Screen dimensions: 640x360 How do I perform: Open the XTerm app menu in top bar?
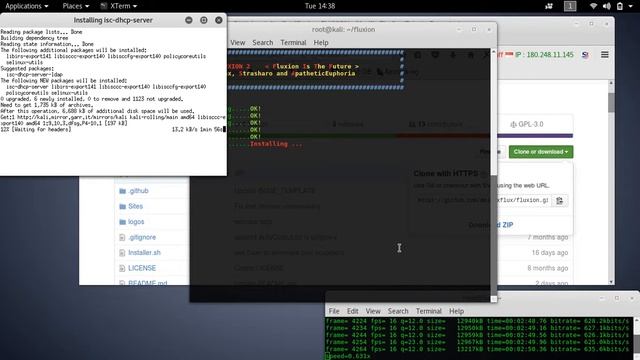click(x=119, y=6)
